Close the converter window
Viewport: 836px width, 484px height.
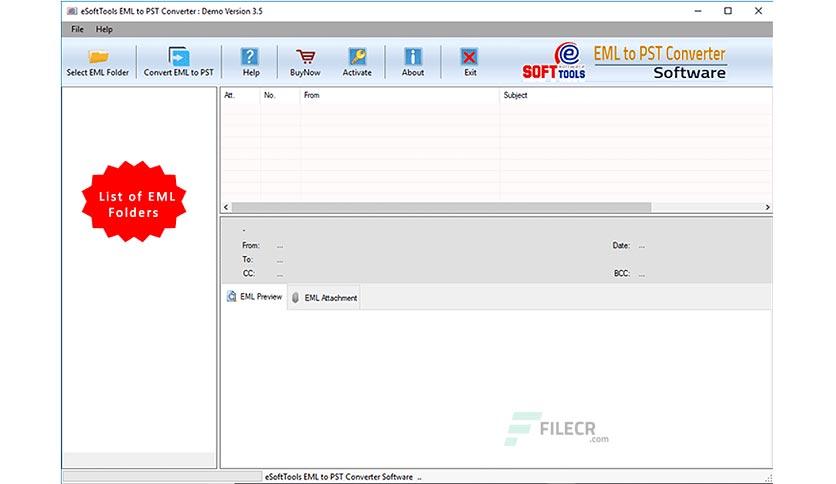pyautogui.click(x=758, y=11)
